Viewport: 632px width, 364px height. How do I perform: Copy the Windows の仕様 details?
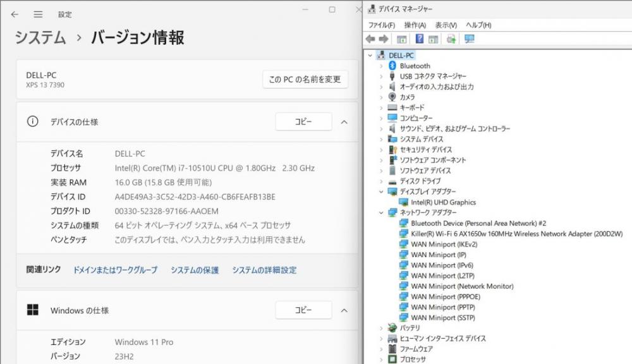pyautogui.click(x=303, y=310)
